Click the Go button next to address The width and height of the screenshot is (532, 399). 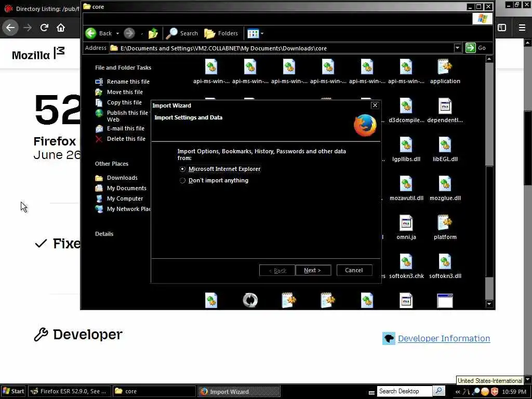coord(476,48)
